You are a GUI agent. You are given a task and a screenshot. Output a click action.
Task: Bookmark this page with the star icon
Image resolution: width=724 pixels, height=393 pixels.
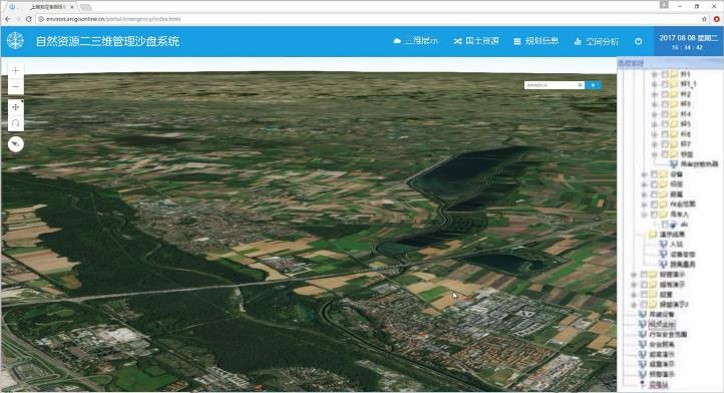tap(704, 19)
